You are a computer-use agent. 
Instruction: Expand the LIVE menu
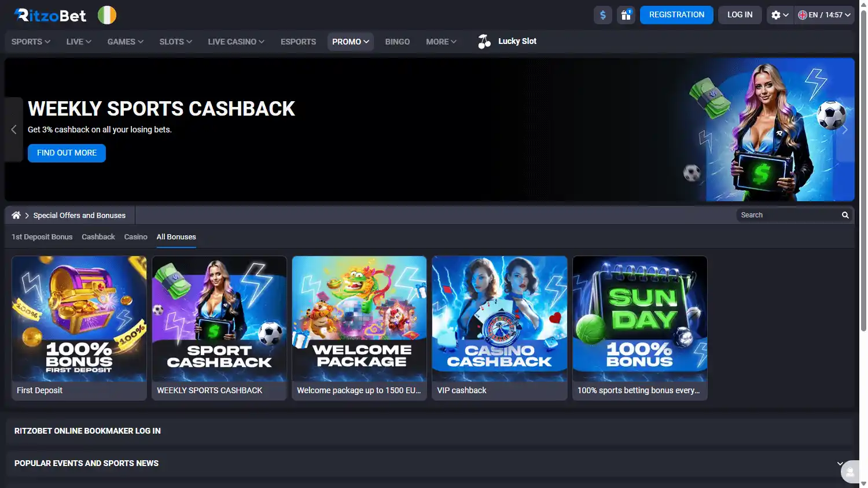tap(79, 42)
